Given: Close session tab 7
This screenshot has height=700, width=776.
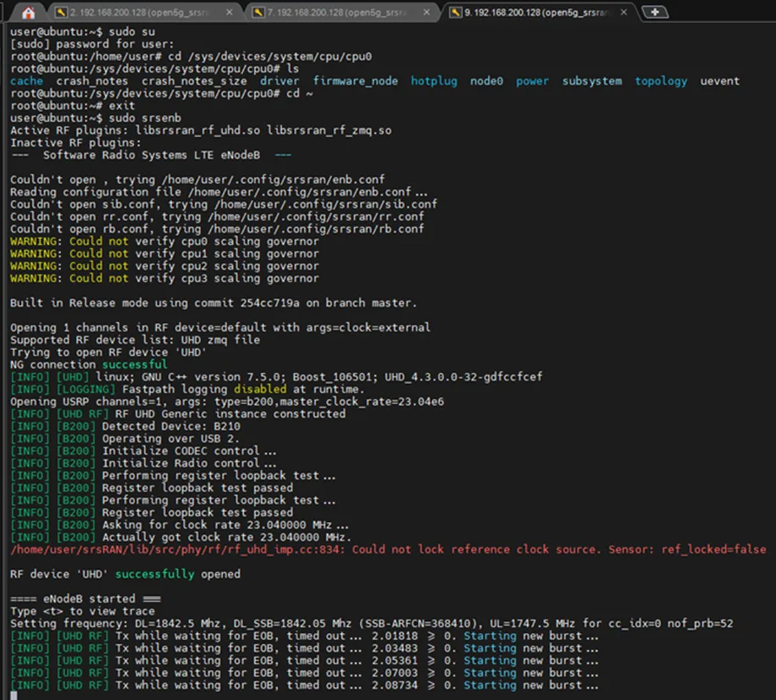Looking at the screenshot, I should 427,13.
